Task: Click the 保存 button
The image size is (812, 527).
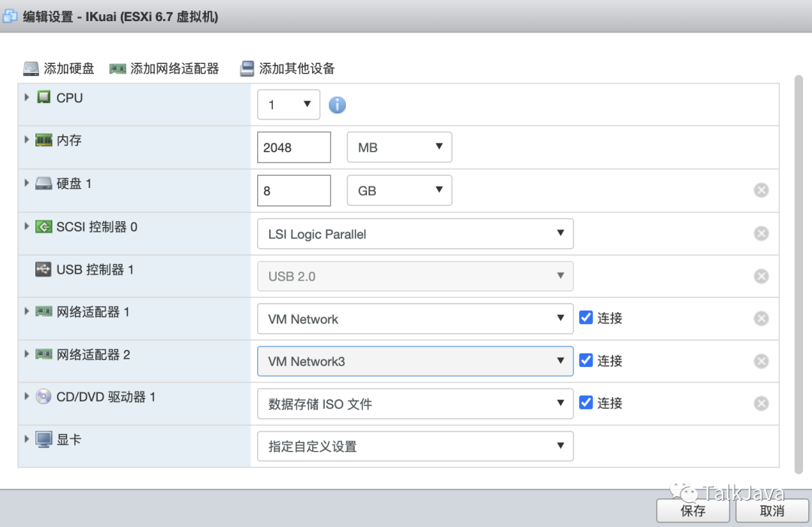Action: (x=692, y=510)
